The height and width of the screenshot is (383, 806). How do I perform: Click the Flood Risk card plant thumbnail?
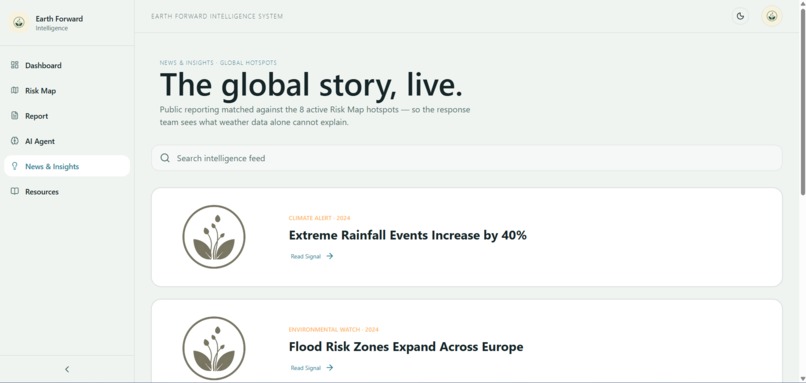214,348
